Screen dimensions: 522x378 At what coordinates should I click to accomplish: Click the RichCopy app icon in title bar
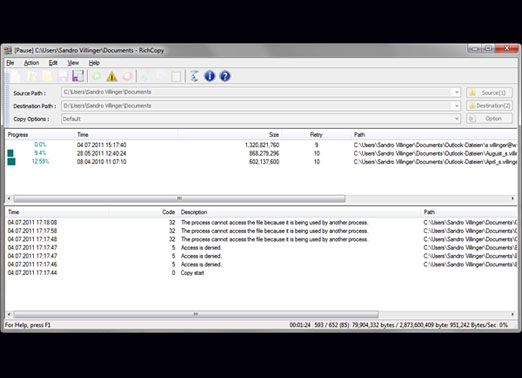point(8,50)
